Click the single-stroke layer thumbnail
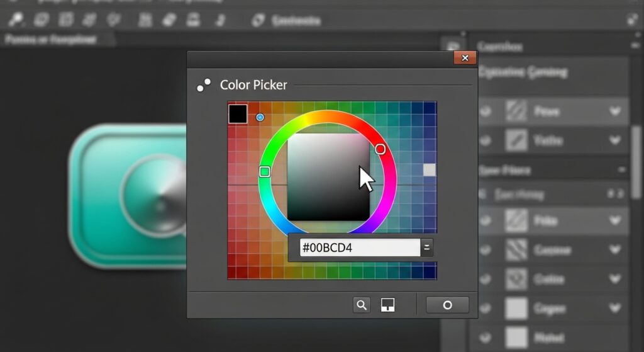This screenshot has height=352, width=644. 516,140
